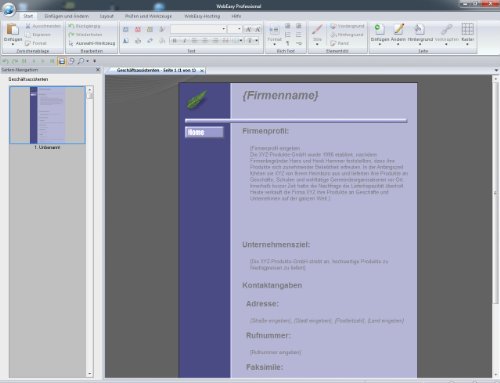Close the Seiten-Navigation panel
The height and width of the screenshot is (383, 500).
click(98, 70)
